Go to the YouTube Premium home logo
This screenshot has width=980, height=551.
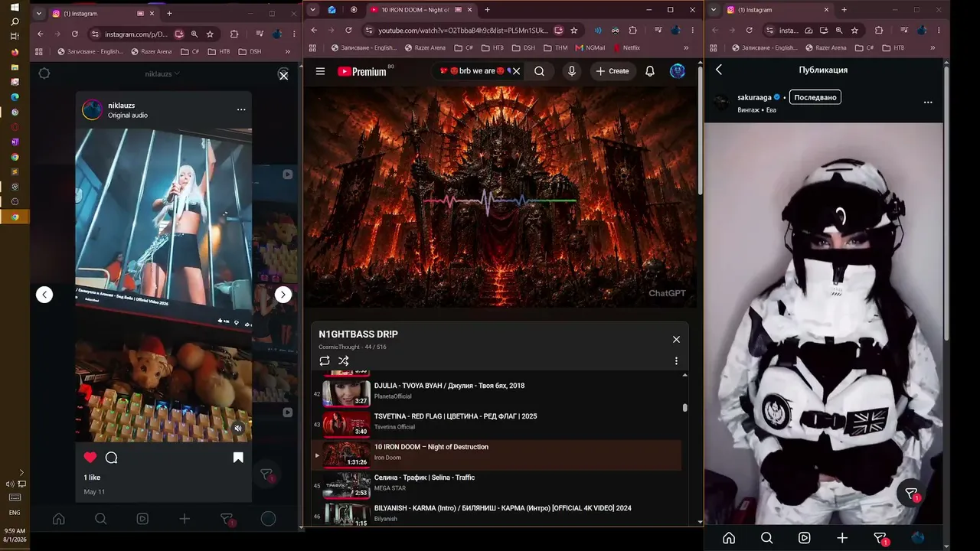pyautogui.click(x=362, y=71)
